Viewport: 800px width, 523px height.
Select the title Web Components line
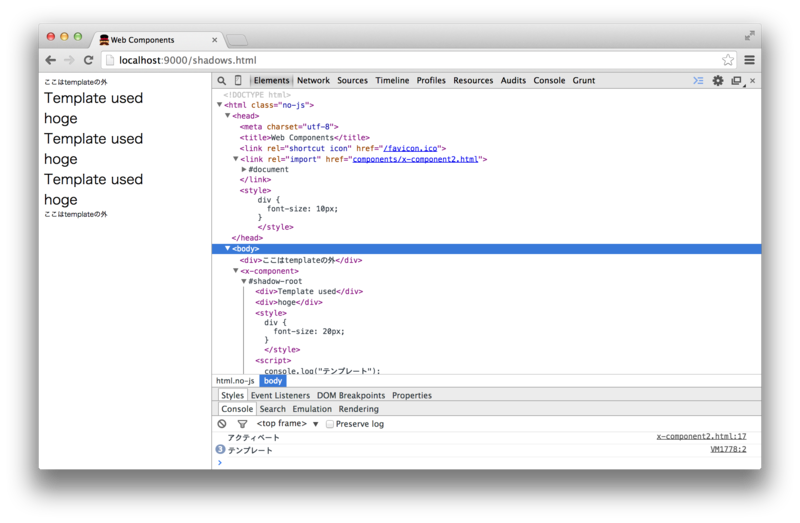[x=305, y=138]
